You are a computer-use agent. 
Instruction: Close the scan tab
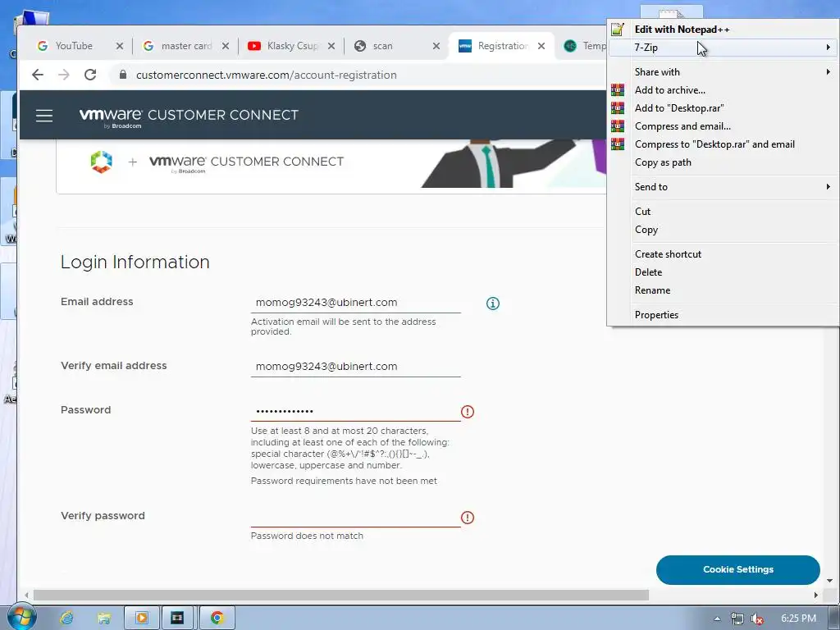click(x=436, y=46)
